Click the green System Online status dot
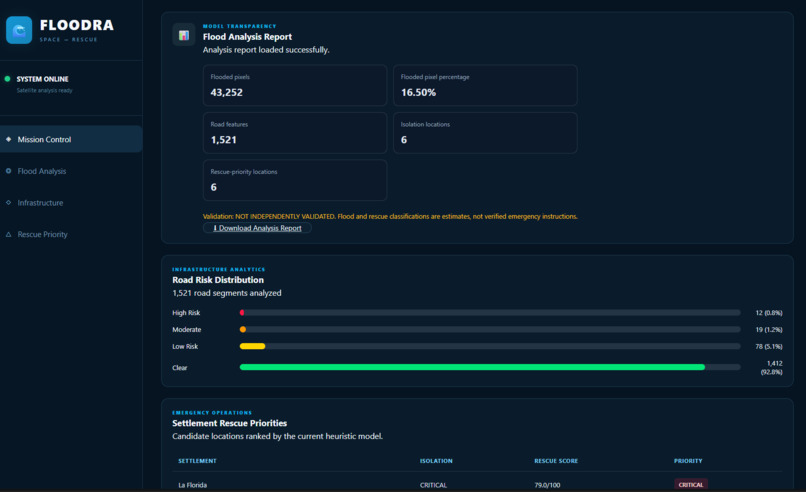 pos(7,79)
